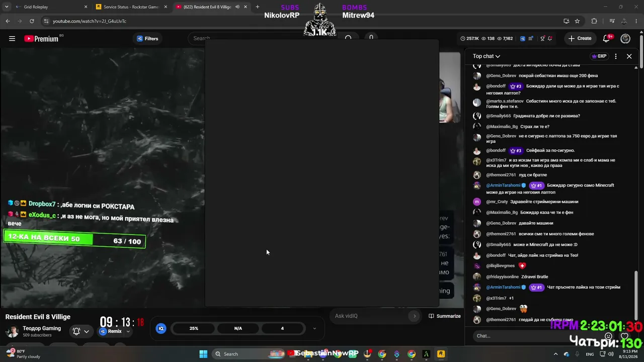
Task: Click @fridayyisonline username in chat
Action: pos(502,277)
